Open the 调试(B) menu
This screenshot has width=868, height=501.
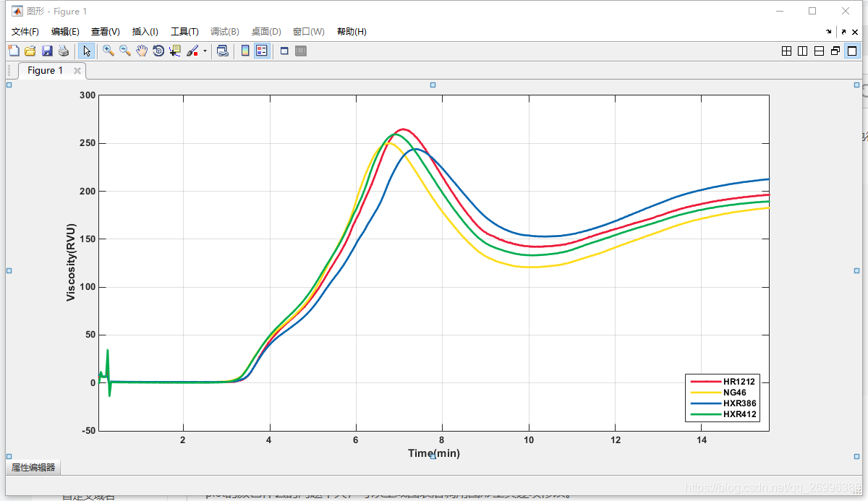point(225,32)
